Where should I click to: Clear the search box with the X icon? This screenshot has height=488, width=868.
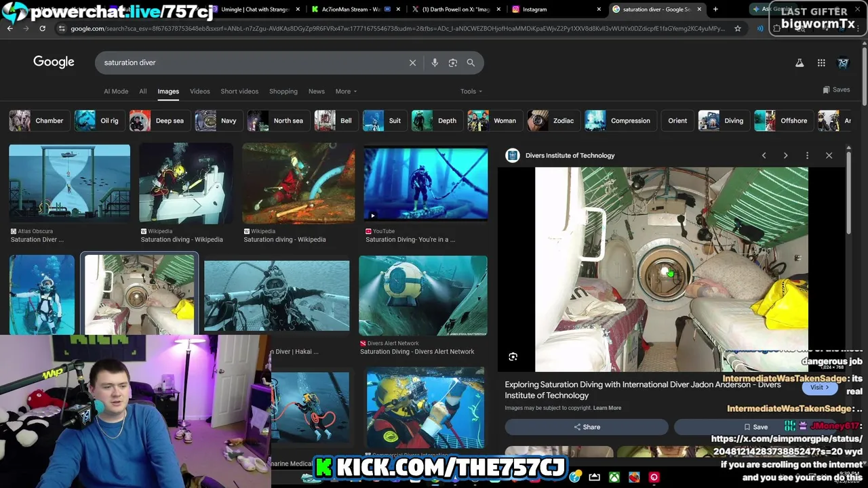(x=412, y=62)
